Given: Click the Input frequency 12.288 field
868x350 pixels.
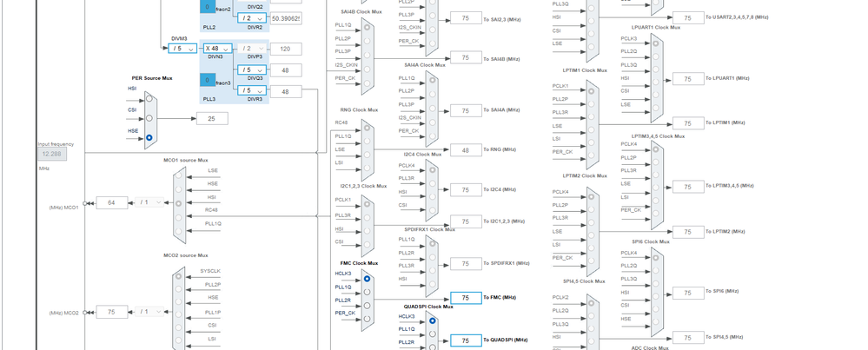Looking at the screenshot, I should coord(52,155).
